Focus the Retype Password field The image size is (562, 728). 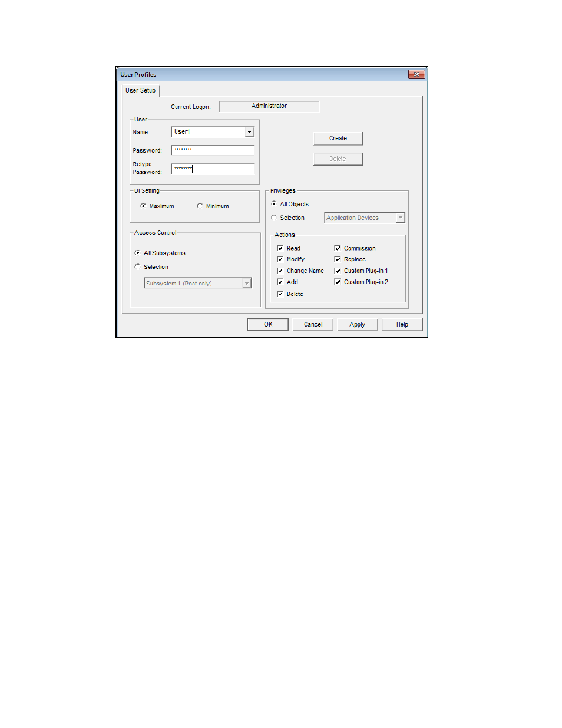click(x=213, y=169)
